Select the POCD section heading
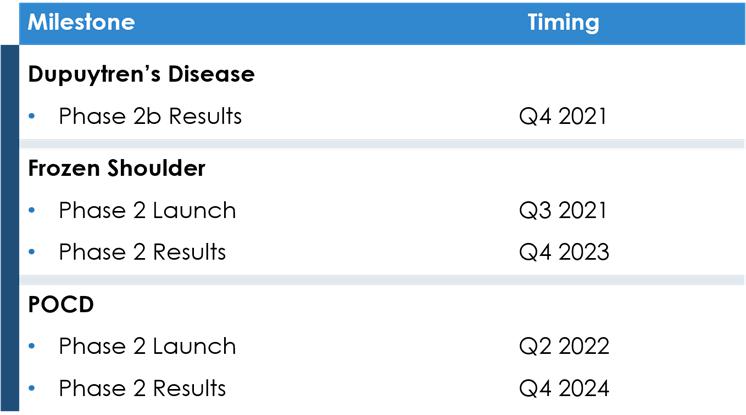The height and width of the screenshot is (415, 746). pos(61,305)
